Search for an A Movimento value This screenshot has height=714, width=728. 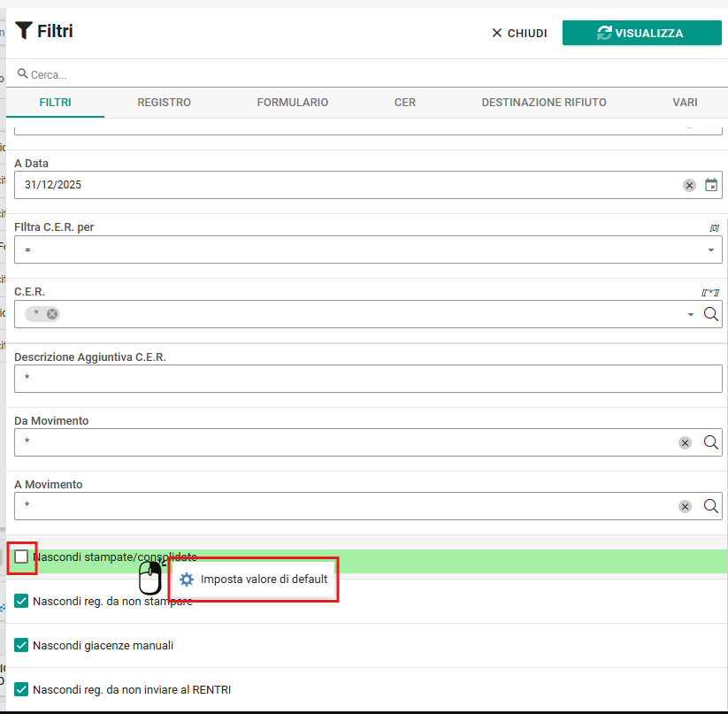coord(711,506)
